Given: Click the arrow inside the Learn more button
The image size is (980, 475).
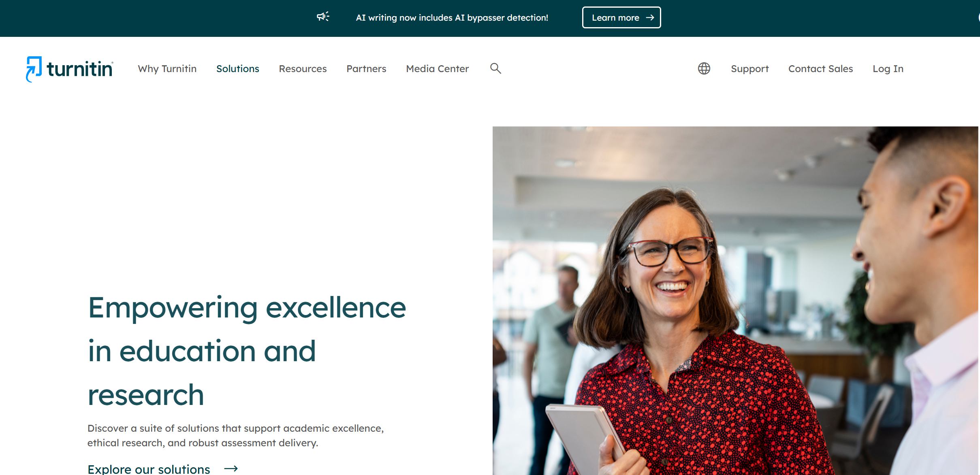Looking at the screenshot, I should click(650, 18).
